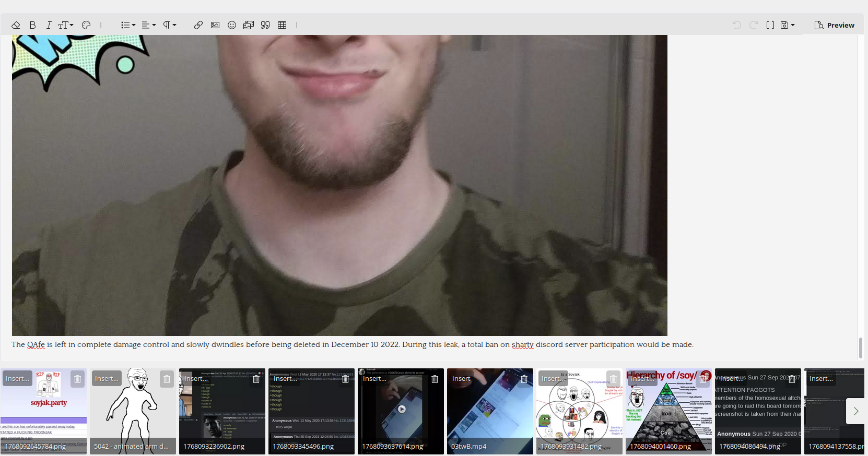Expand the list options dropdown
The image size is (868, 456).
[128, 25]
